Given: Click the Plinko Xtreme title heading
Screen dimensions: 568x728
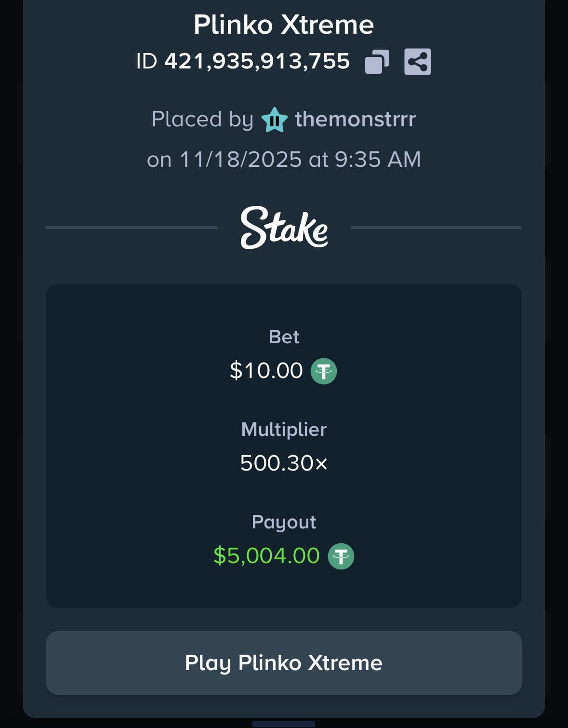Looking at the screenshot, I should pyautogui.click(x=284, y=25).
